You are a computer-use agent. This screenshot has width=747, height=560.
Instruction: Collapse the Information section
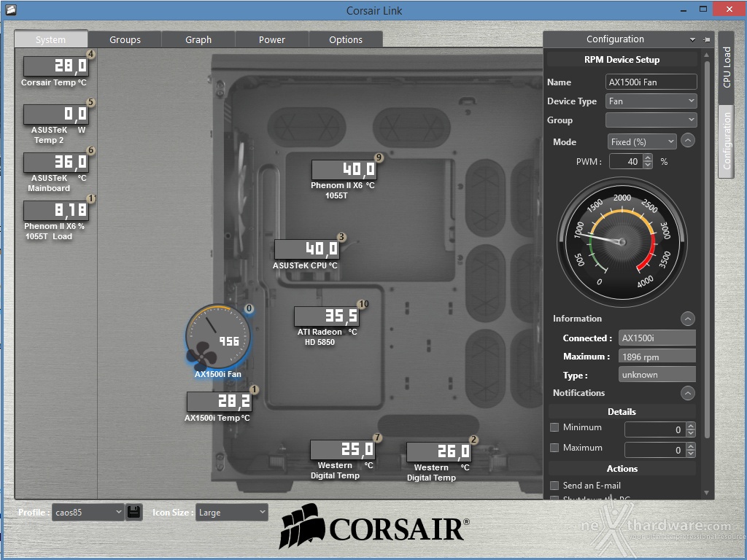[x=688, y=319]
